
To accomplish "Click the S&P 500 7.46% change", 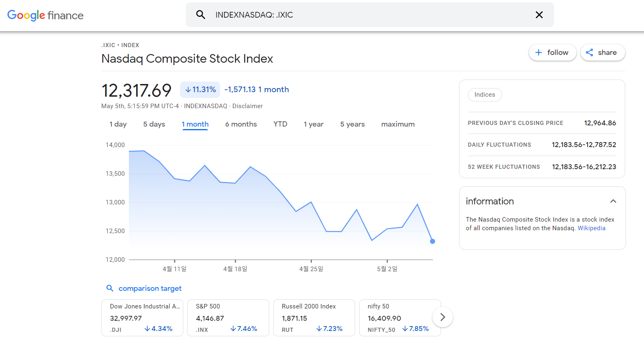I will [x=244, y=329].
